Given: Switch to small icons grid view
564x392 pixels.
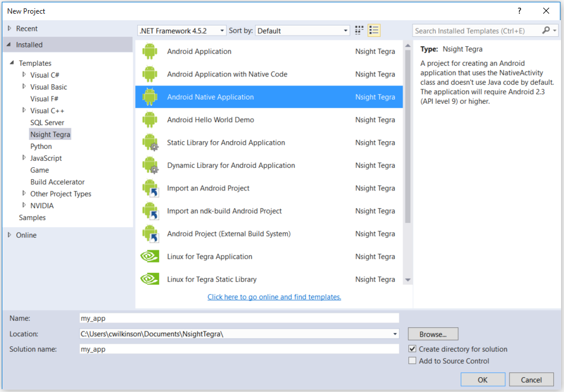Looking at the screenshot, I should click(359, 30).
